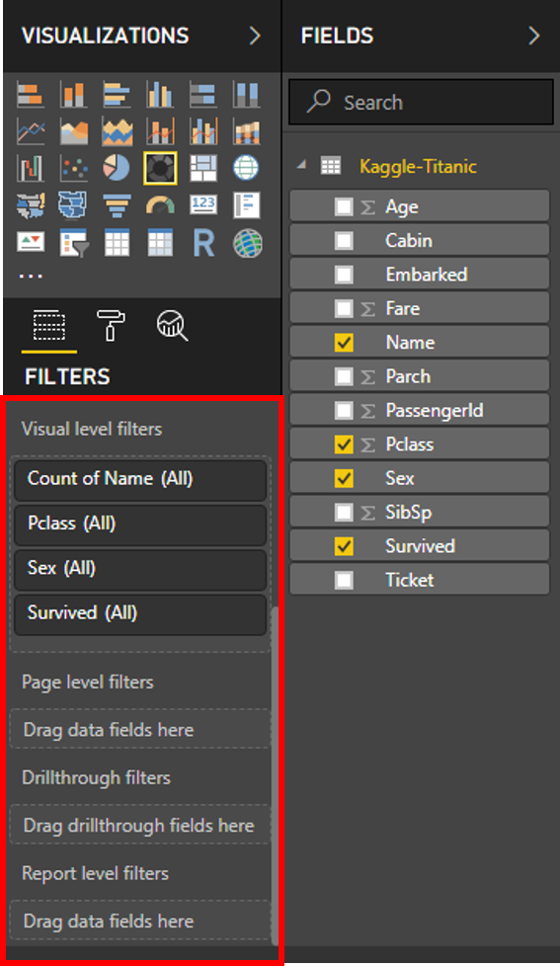Choose the scatter chart visualization
Viewport: 560px width, 966px height.
click(74, 168)
